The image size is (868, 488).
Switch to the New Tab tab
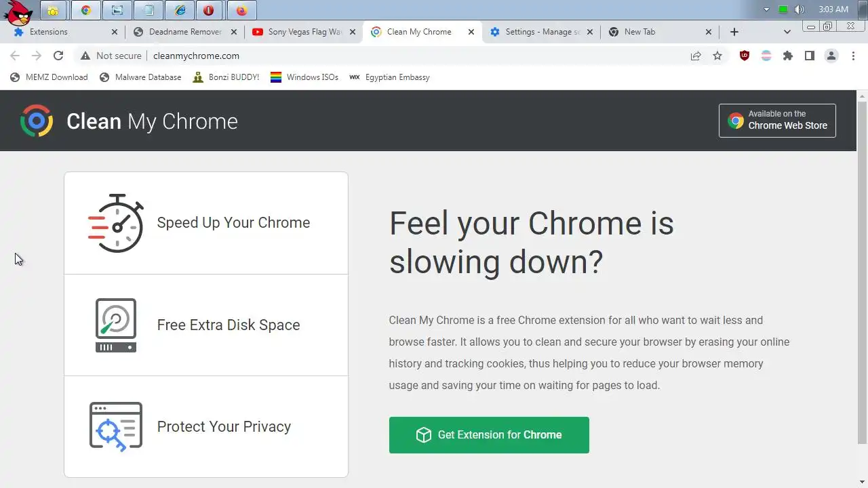pos(660,32)
